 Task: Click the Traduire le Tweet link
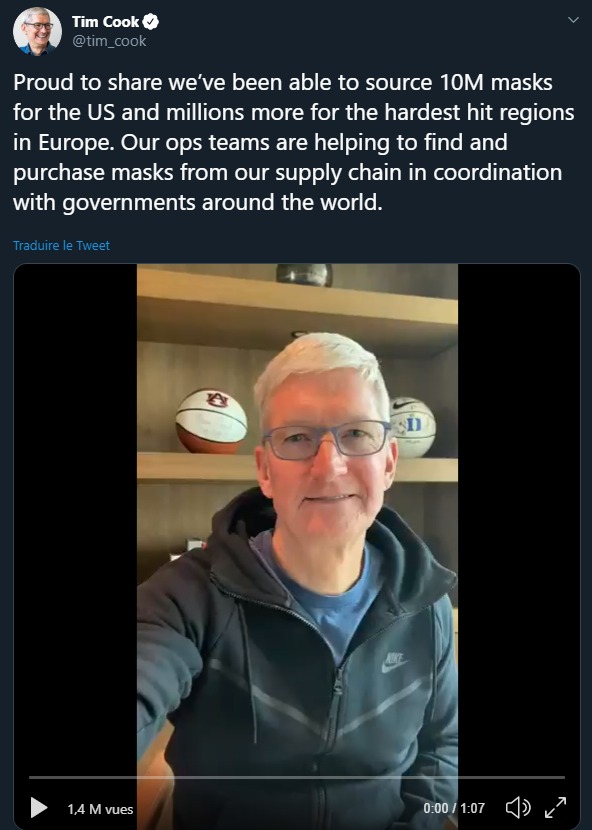61,246
